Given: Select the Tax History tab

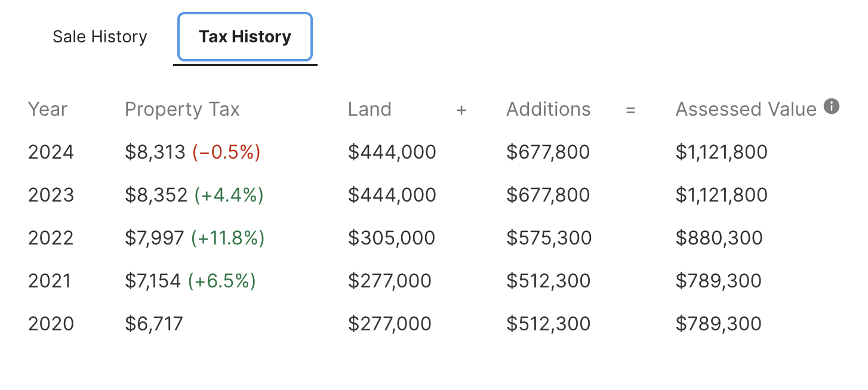Looking at the screenshot, I should tap(245, 37).
